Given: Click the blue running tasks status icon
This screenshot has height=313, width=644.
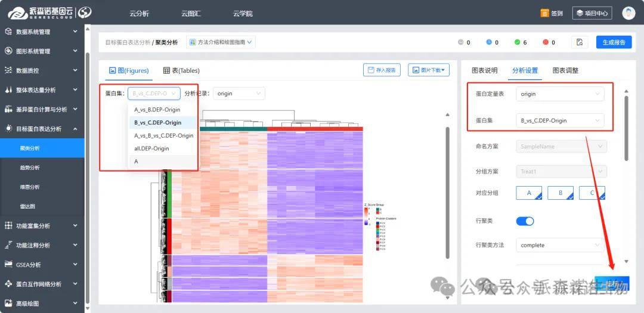Looking at the screenshot, I should (489, 42).
